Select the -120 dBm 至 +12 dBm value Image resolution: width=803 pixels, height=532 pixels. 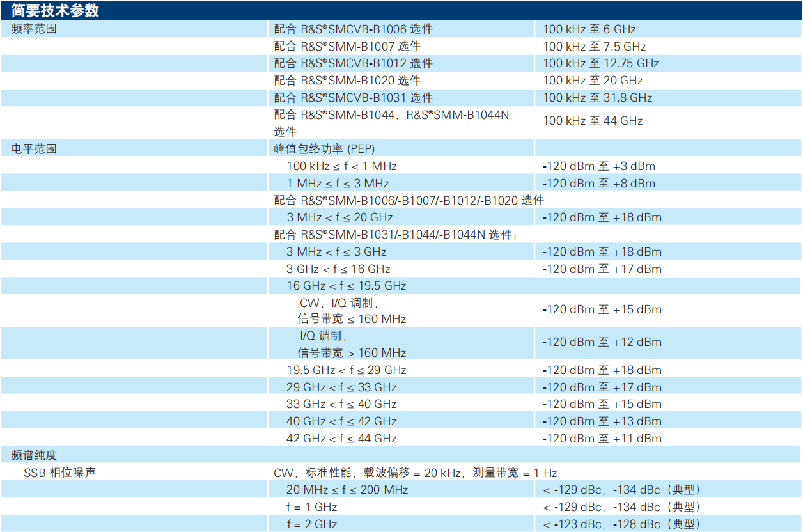coord(602,342)
